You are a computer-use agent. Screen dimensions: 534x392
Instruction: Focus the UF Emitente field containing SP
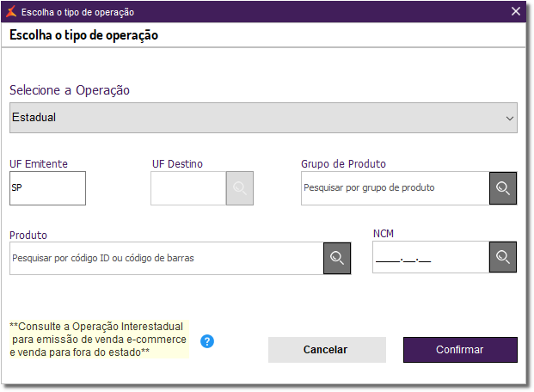(48, 188)
